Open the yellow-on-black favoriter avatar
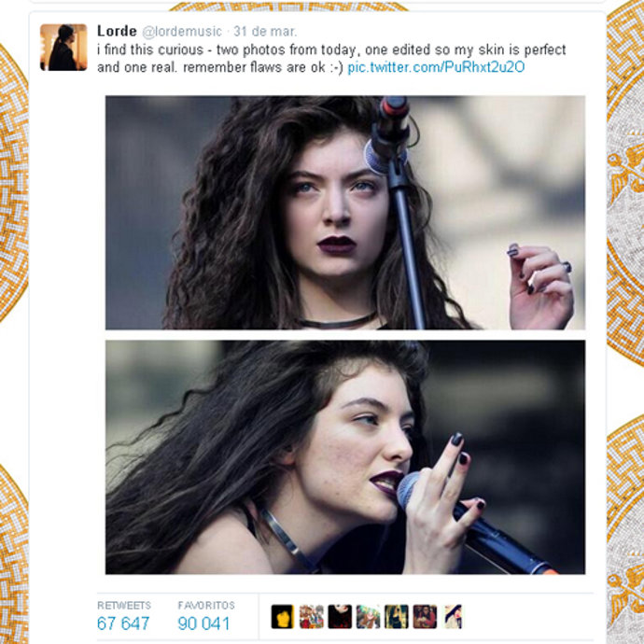This screenshot has width=644, height=644. 283,617
